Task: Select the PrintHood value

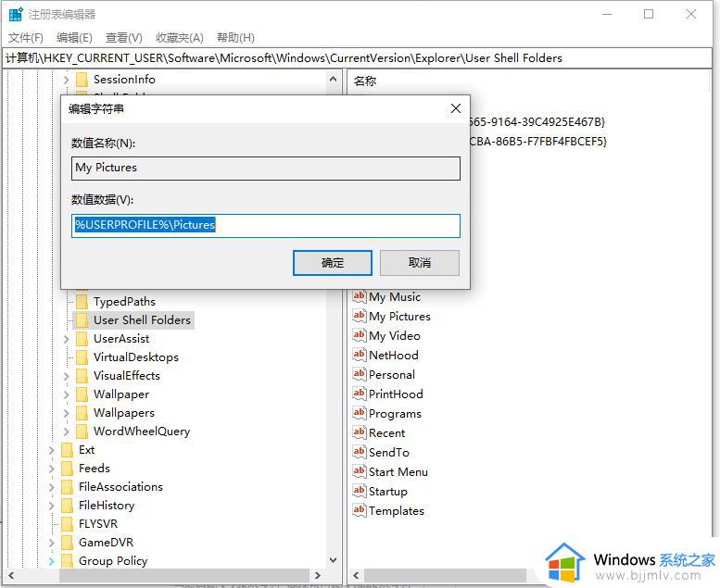Action: tap(396, 394)
